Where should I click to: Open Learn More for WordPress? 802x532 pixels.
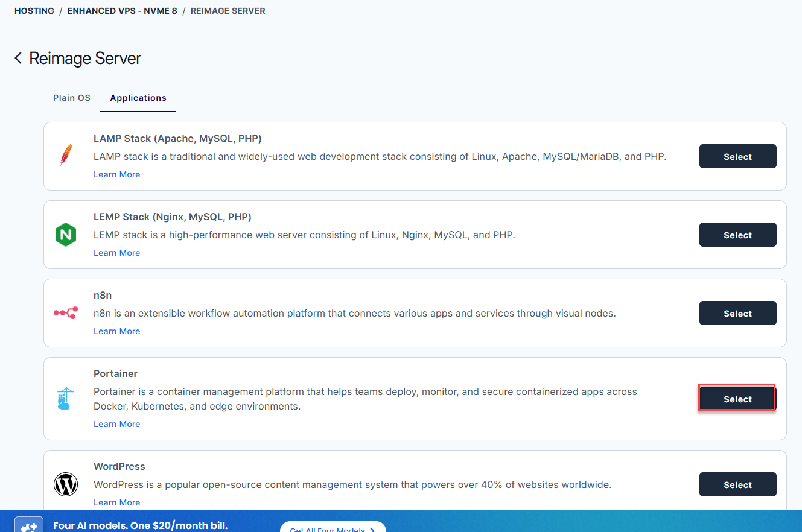(117, 502)
